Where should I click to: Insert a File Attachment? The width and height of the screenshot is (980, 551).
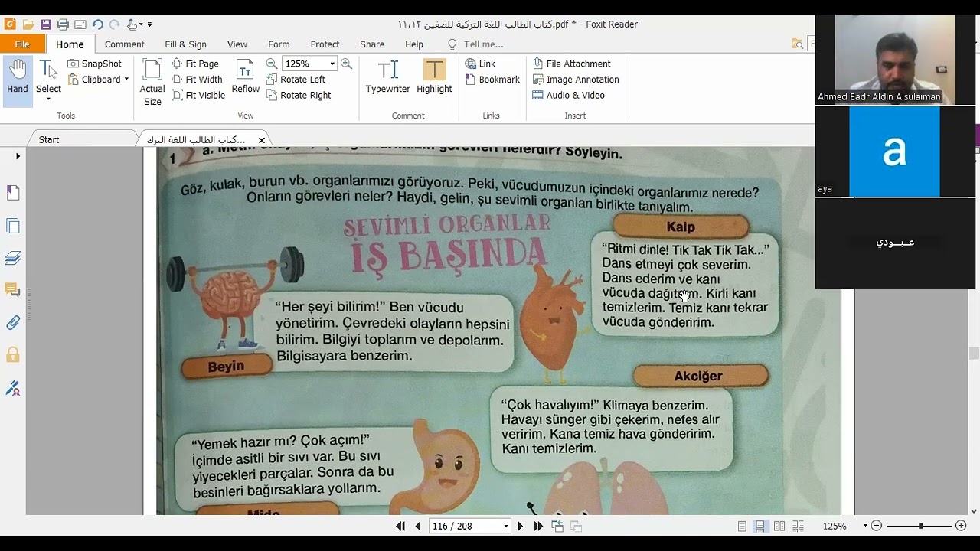click(x=571, y=64)
